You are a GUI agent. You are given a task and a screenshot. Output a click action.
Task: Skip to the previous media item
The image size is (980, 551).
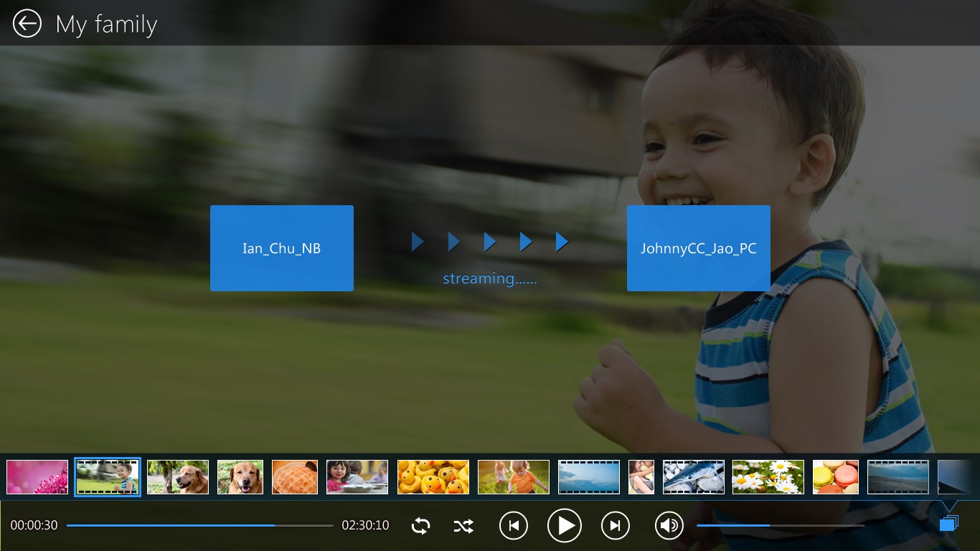coord(514,526)
